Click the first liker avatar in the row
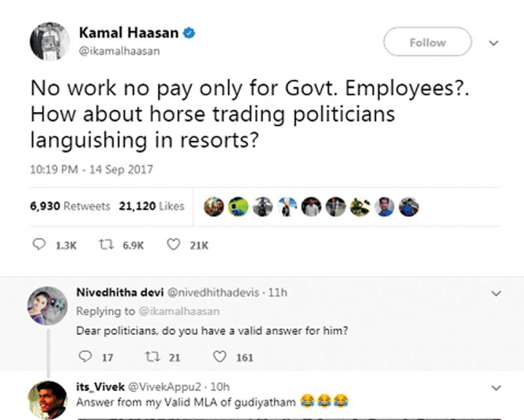The width and height of the screenshot is (524, 420). coord(214,206)
